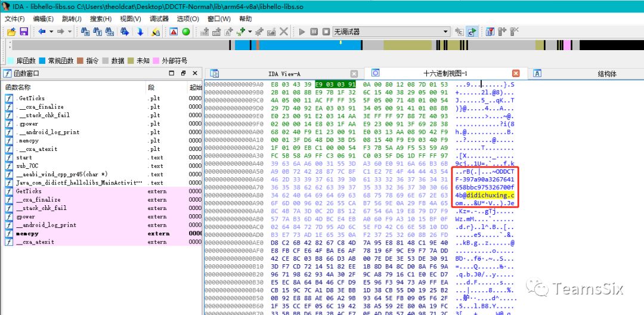Stop the debugger process
This screenshot has height=315, width=644.
(326, 32)
